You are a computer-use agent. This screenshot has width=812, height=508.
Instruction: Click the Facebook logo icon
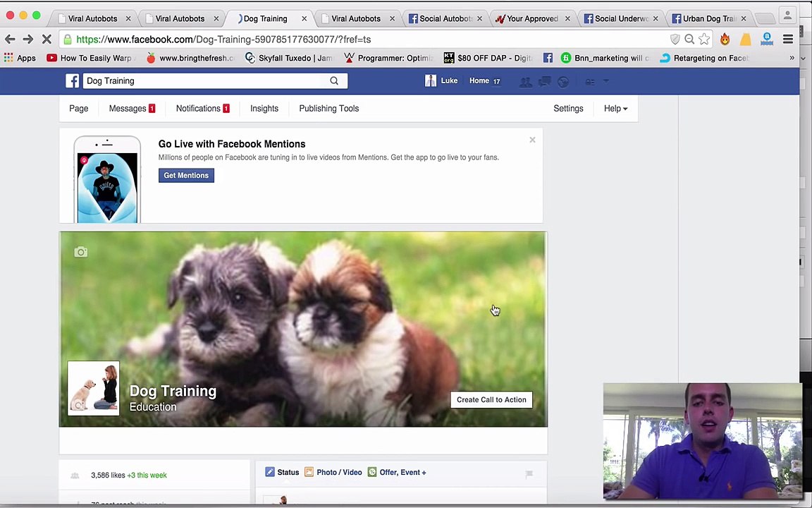click(73, 81)
